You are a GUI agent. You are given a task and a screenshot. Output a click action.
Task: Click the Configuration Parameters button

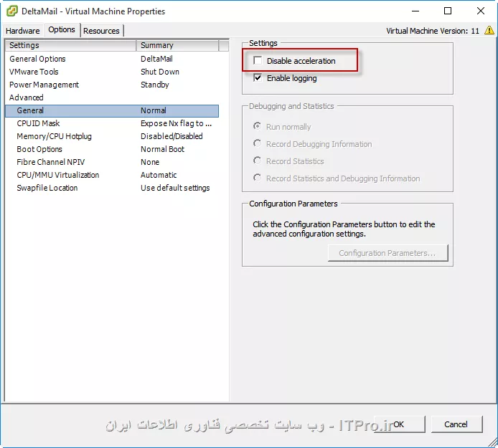click(x=387, y=253)
